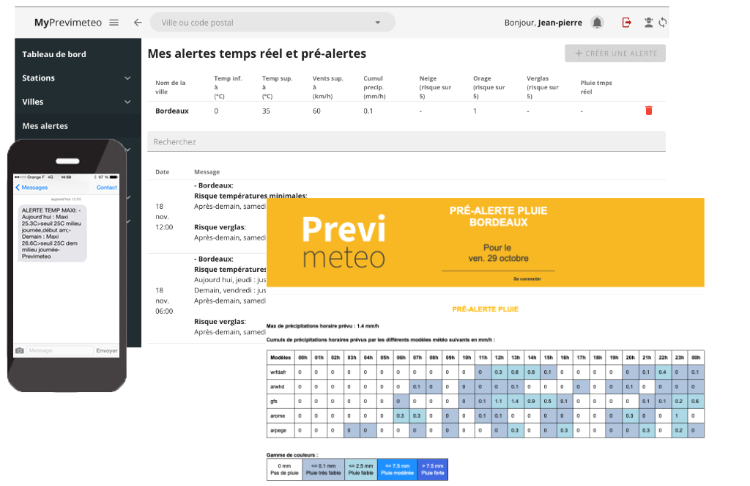Click the value 35 in the Bordeaux row
The width and height of the screenshot is (750, 486).
[x=266, y=111]
